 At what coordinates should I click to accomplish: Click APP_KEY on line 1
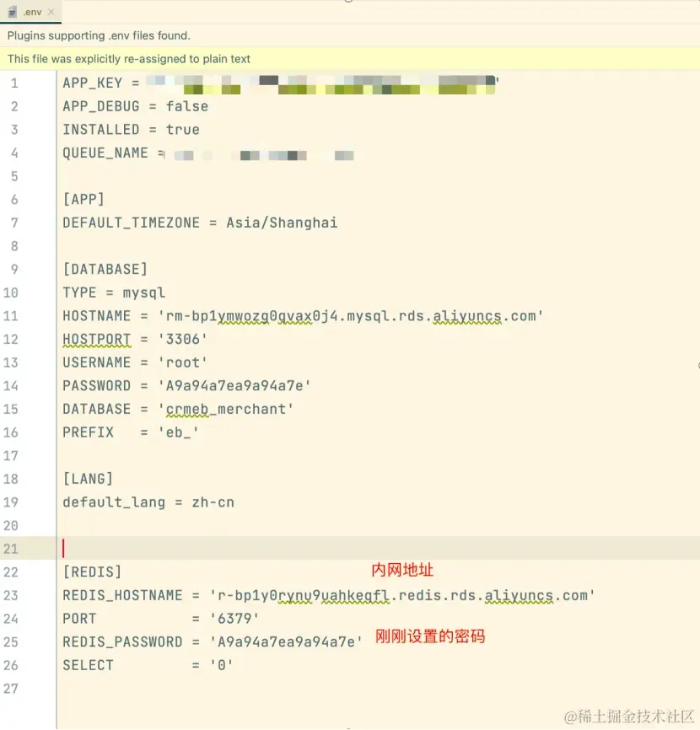(92, 83)
